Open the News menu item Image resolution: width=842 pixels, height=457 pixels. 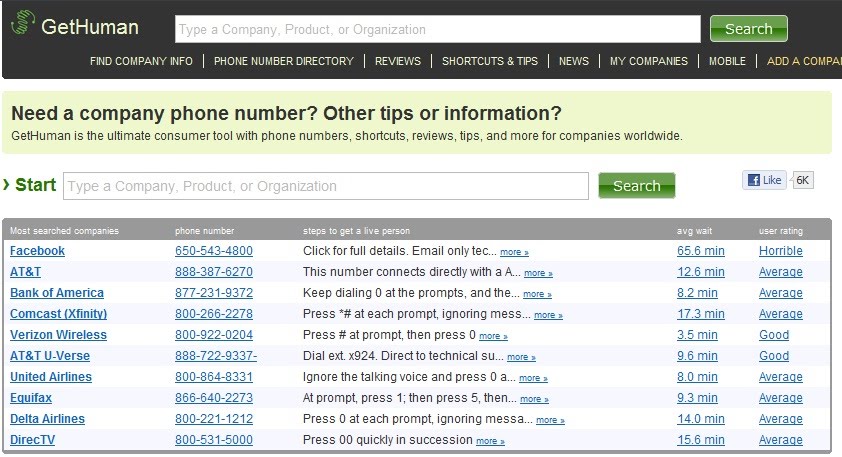(574, 61)
